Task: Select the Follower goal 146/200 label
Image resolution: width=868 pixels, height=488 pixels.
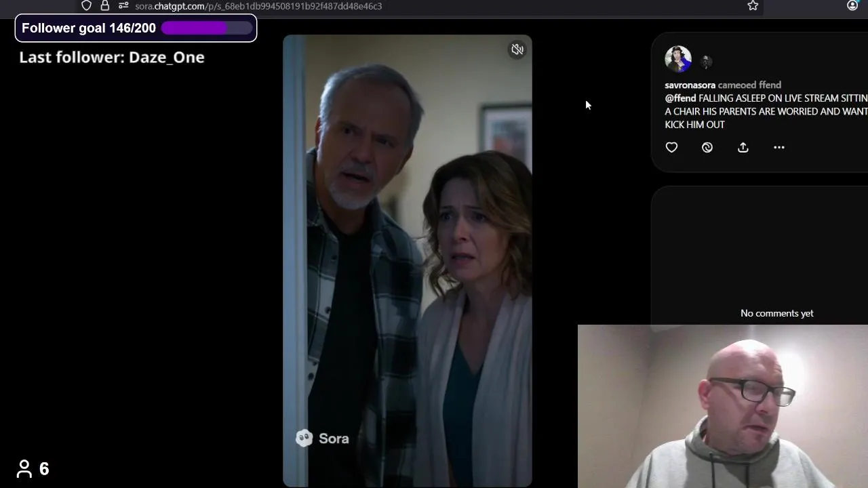Action: click(89, 28)
